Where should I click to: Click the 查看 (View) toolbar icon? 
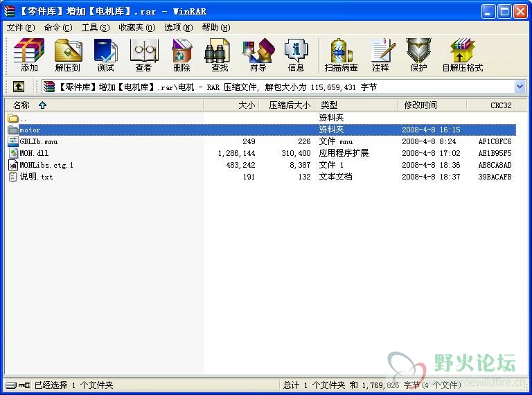[x=144, y=51]
